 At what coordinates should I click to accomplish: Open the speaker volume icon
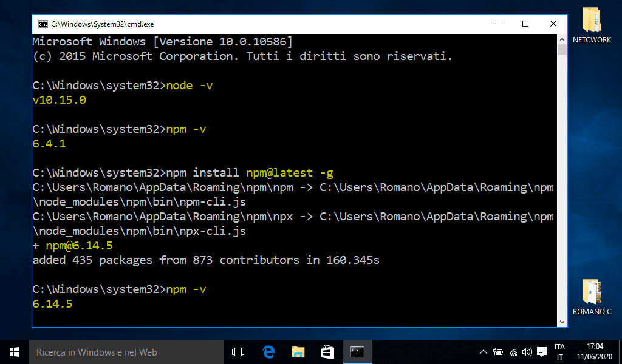tap(527, 352)
